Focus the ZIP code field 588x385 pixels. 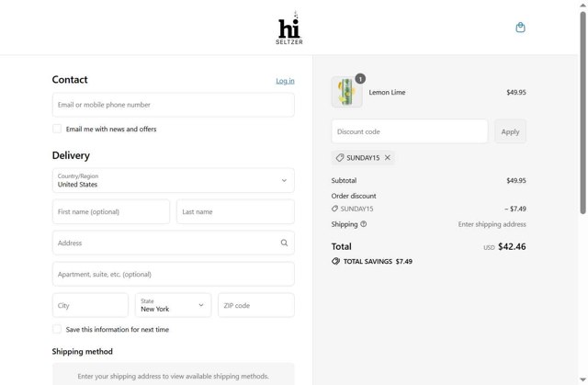click(256, 305)
